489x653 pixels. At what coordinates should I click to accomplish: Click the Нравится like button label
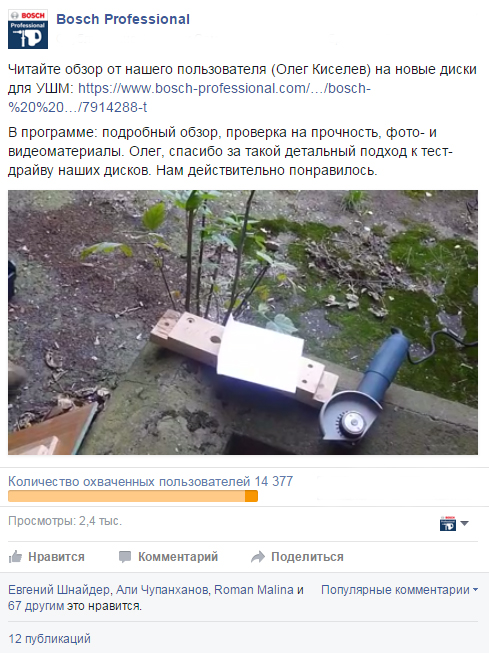pos(56,557)
